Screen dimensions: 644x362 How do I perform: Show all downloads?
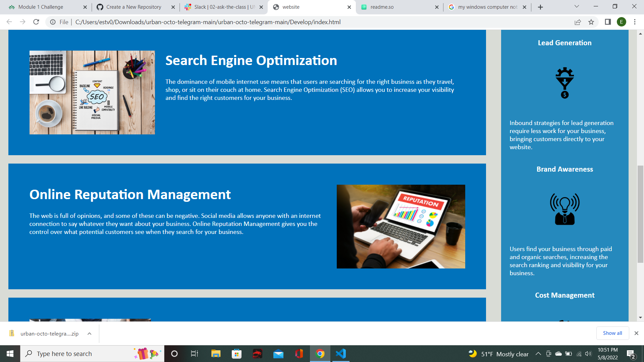(x=612, y=333)
